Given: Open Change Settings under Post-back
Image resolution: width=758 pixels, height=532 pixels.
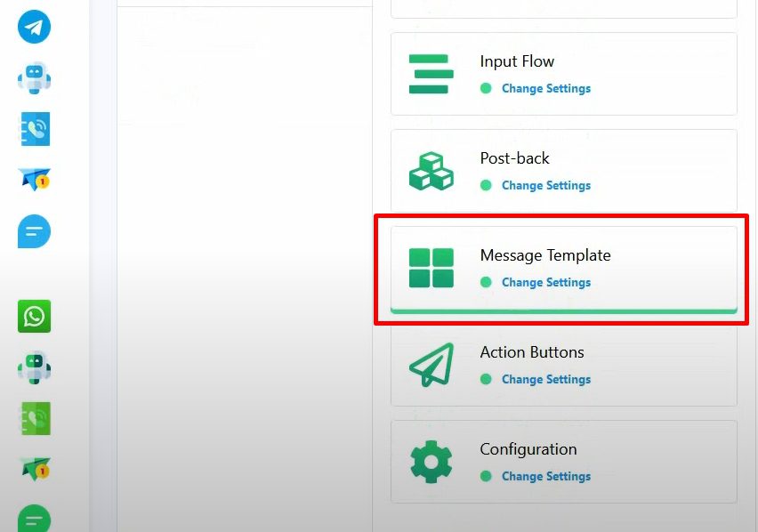Looking at the screenshot, I should point(545,186).
